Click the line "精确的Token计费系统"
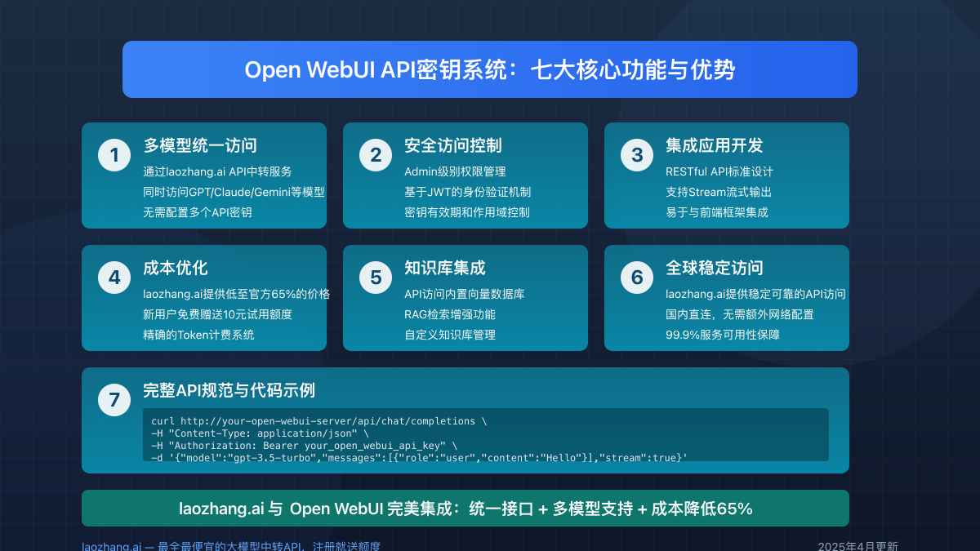 point(198,335)
